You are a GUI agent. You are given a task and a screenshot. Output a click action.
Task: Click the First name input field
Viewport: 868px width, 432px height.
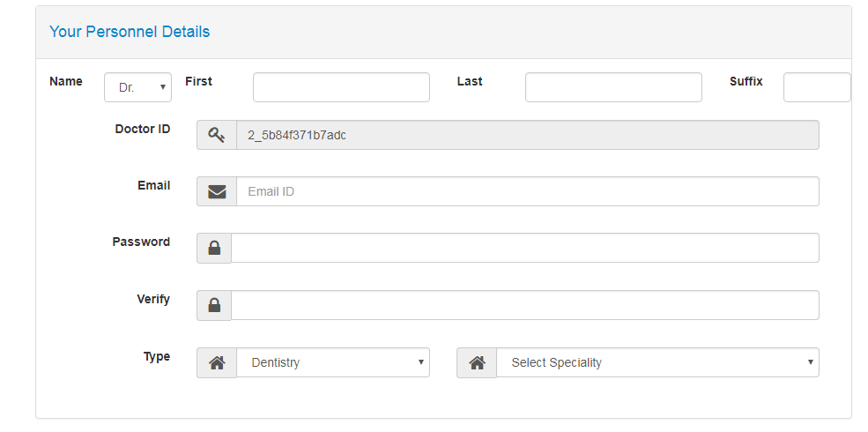[341, 87]
